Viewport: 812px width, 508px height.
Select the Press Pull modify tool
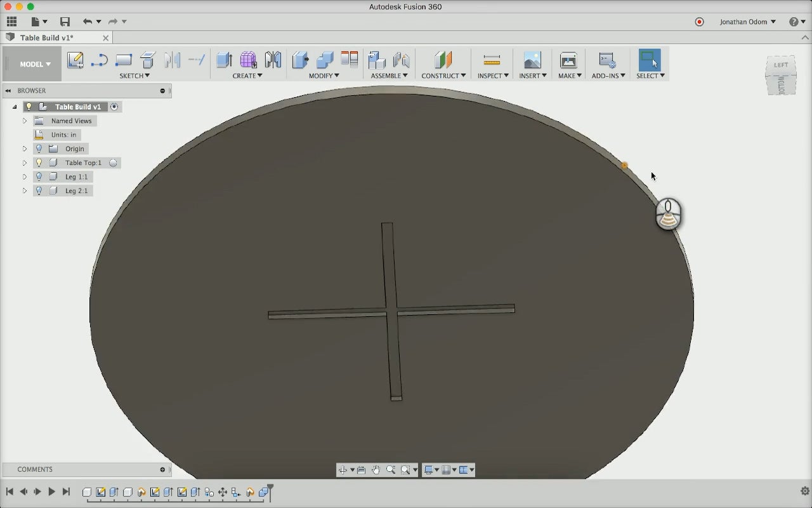[301, 60]
